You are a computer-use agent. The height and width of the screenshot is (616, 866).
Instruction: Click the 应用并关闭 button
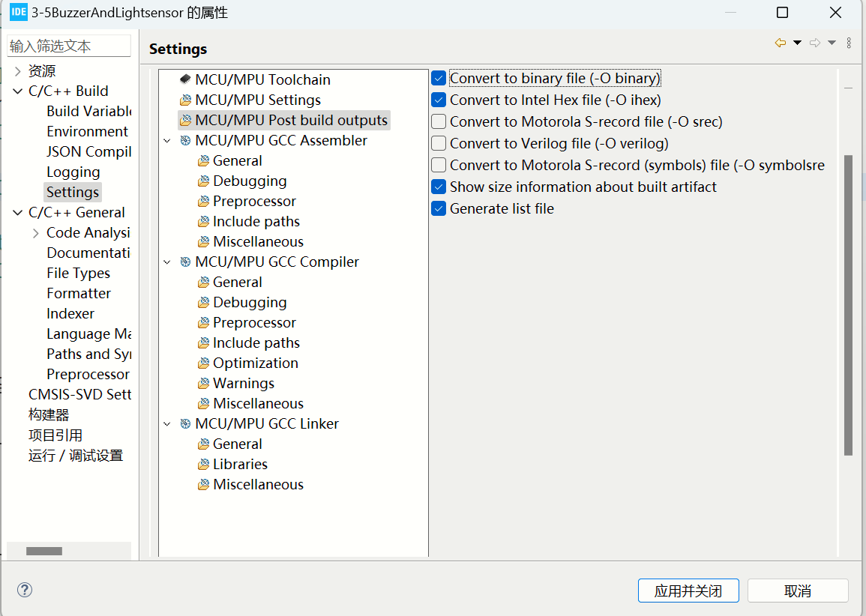[x=688, y=591]
